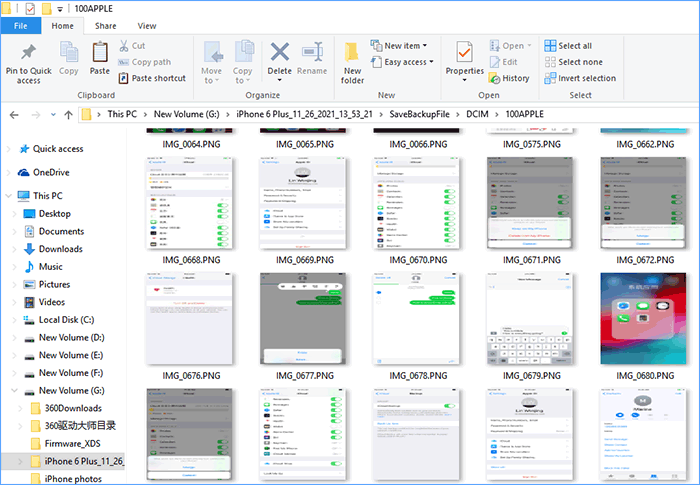Open Firmware_XDS folder in tree
This screenshot has width=700, height=485.
(x=66, y=443)
